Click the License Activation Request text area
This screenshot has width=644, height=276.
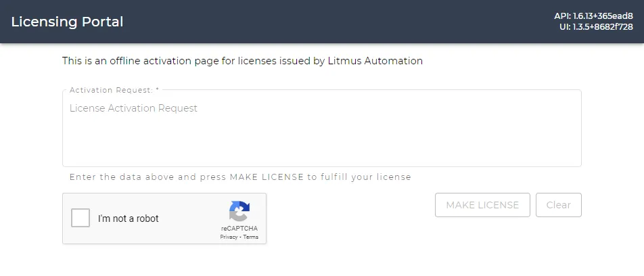coord(321,128)
